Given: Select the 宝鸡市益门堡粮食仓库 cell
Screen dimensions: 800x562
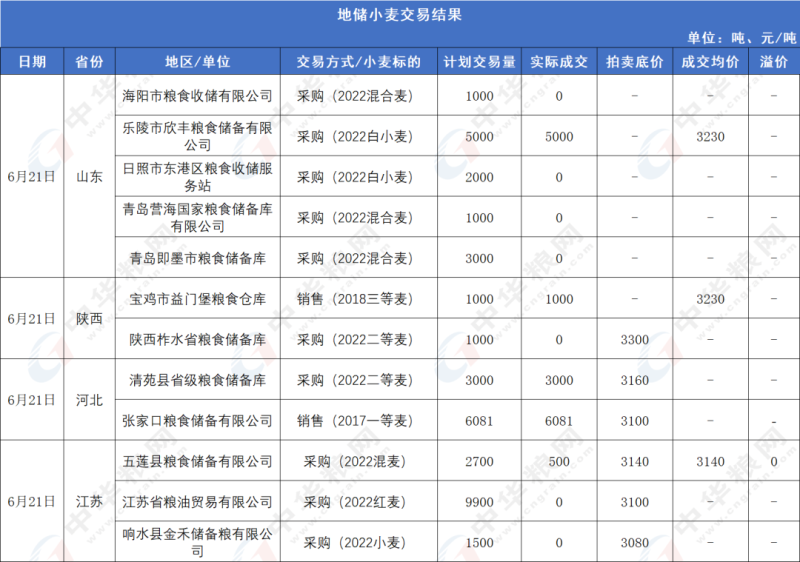Looking at the screenshot, I should [197, 299].
